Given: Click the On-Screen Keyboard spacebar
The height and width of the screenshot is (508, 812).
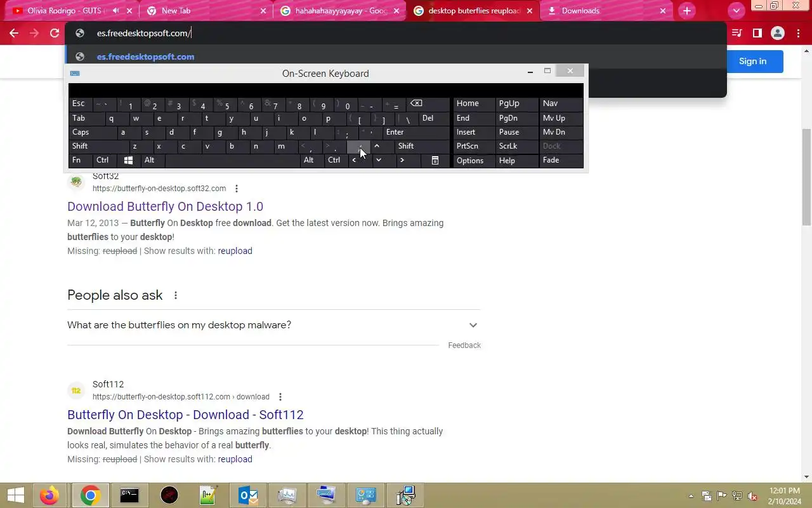Looking at the screenshot, I should (232, 161).
